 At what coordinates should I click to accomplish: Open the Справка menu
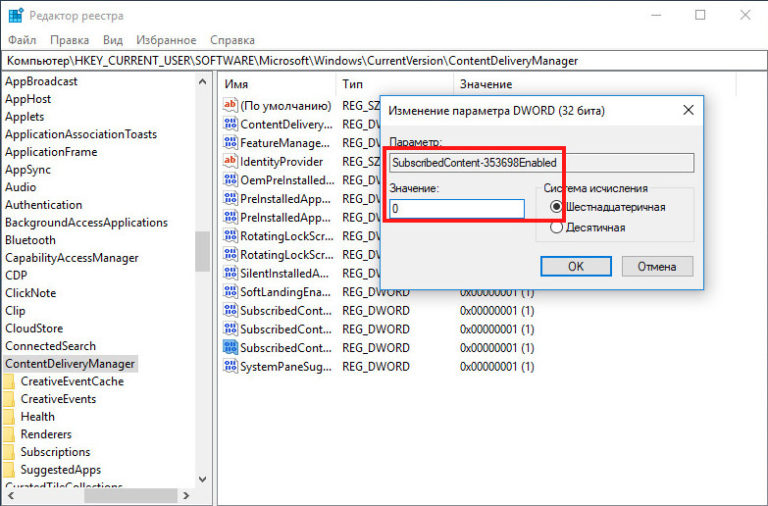click(232, 40)
